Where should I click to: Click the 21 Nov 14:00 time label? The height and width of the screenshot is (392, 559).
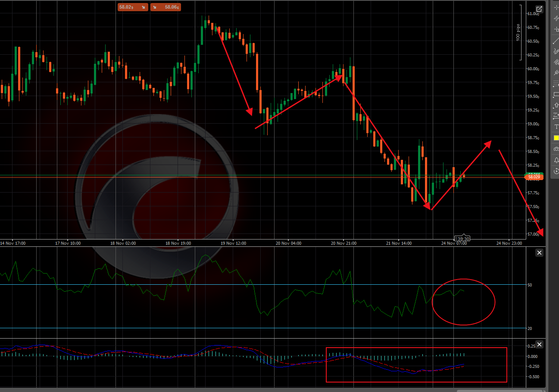click(399, 243)
